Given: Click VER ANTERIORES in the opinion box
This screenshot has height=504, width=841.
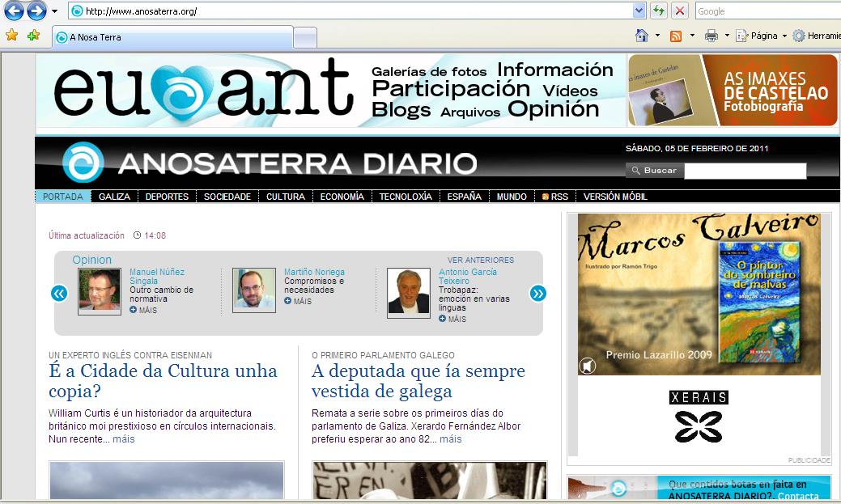Looking at the screenshot, I should click(481, 260).
